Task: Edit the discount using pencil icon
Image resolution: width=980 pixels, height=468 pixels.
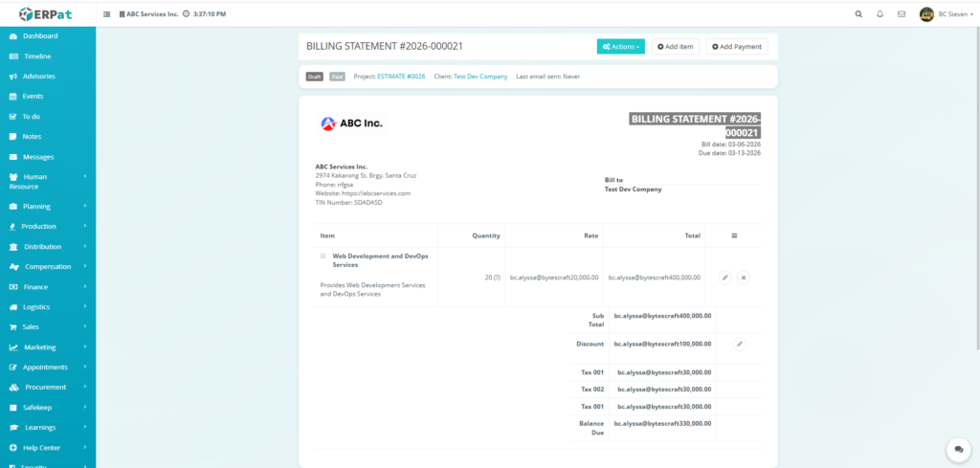Action: [739, 344]
